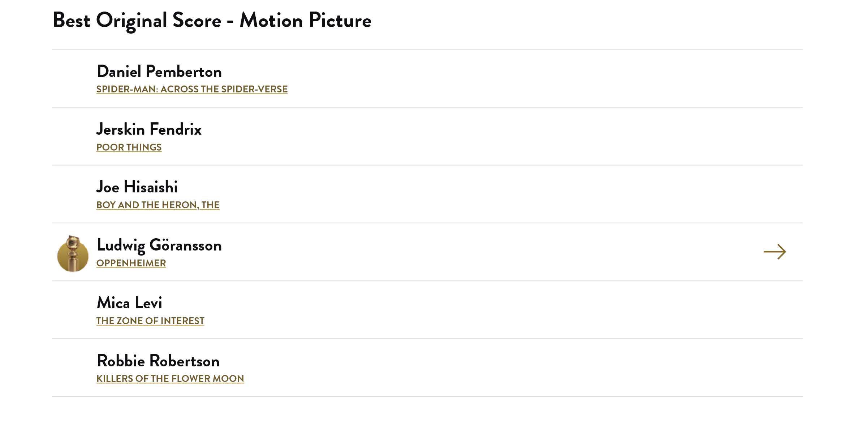Click the word 'Picture' in the heading

[340, 20]
